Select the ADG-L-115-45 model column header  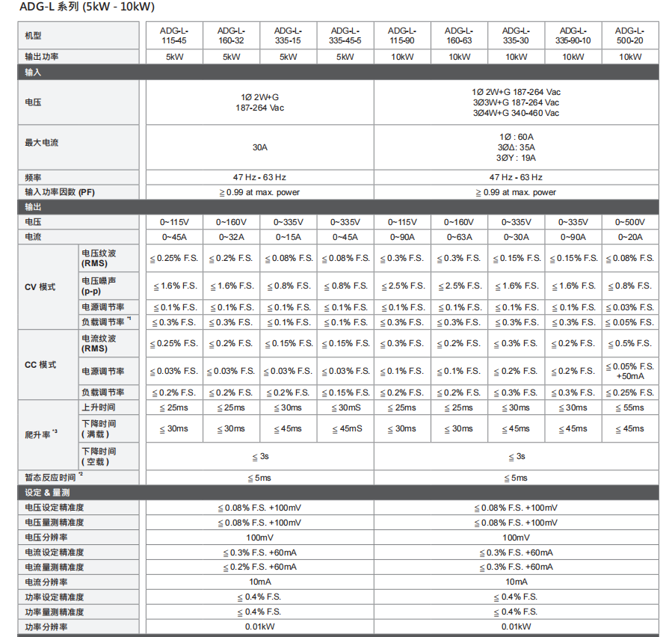(x=174, y=35)
